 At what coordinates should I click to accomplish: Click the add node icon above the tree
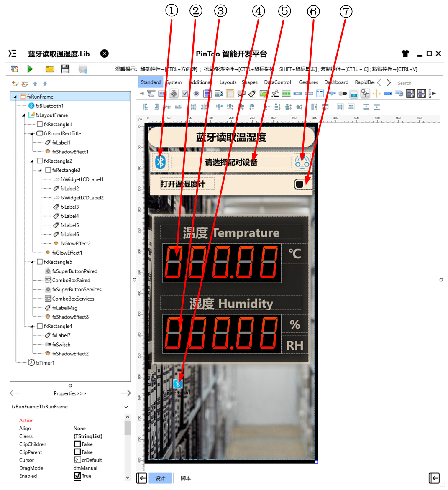point(15,84)
